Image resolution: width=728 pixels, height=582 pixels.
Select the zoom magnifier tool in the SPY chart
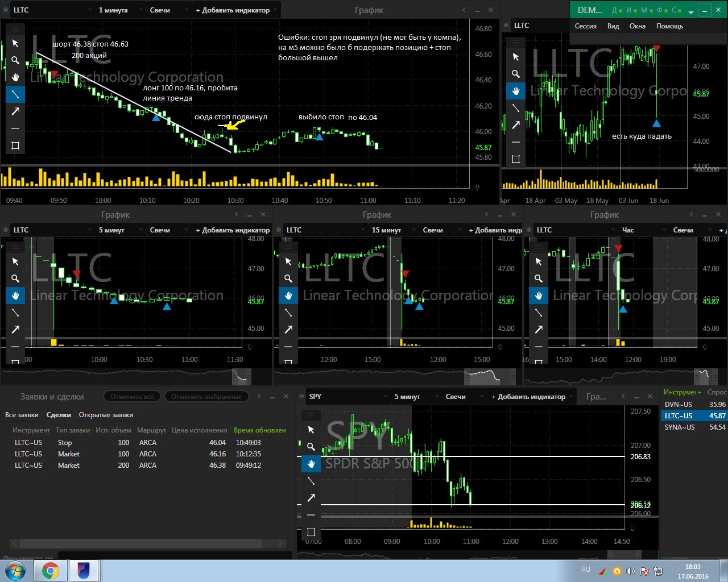tap(311, 447)
